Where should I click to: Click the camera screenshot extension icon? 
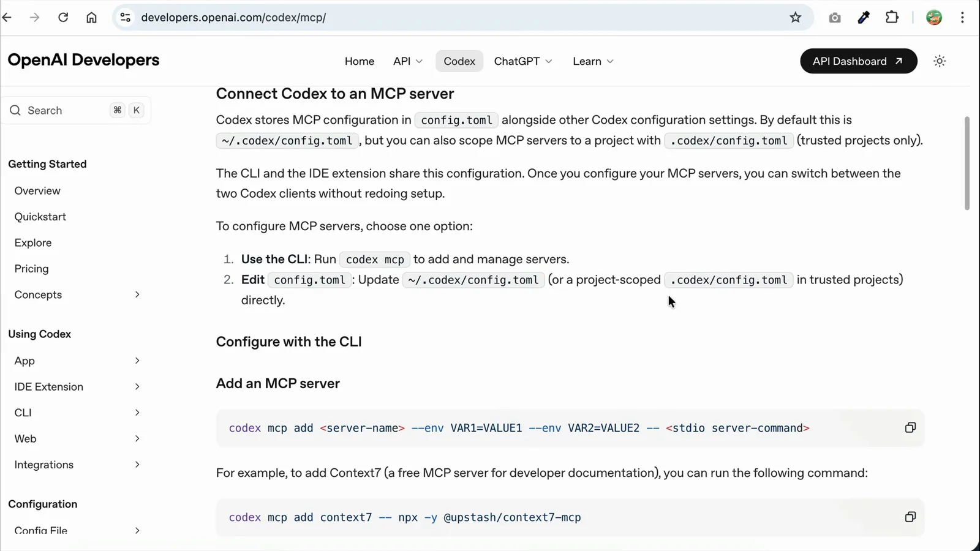click(x=835, y=18)
